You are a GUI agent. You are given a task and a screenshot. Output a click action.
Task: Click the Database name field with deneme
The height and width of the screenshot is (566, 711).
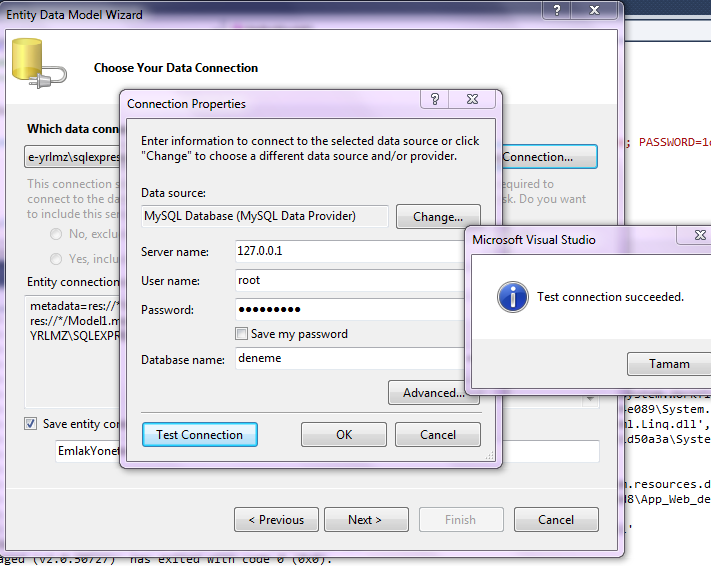point(350,358)
